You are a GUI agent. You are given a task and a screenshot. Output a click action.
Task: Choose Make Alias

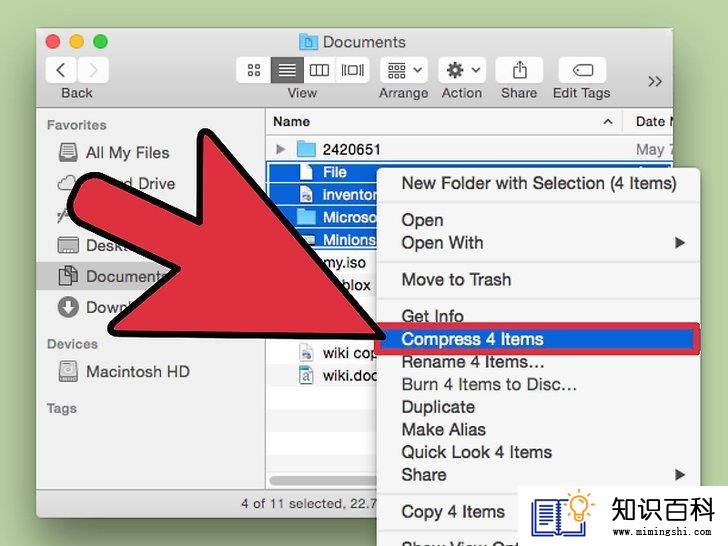539,429
